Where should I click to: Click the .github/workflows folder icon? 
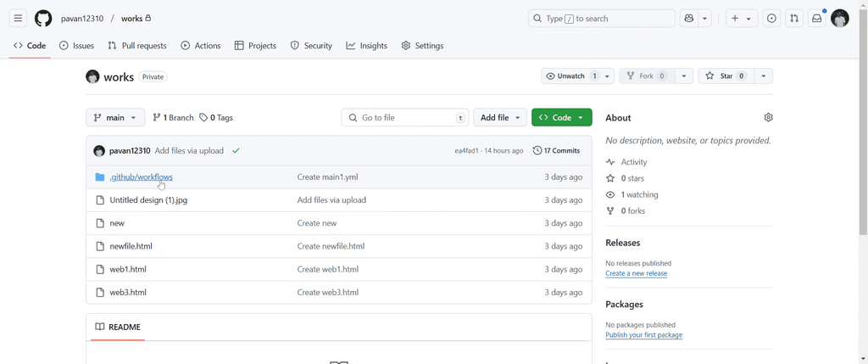[100, 176]
